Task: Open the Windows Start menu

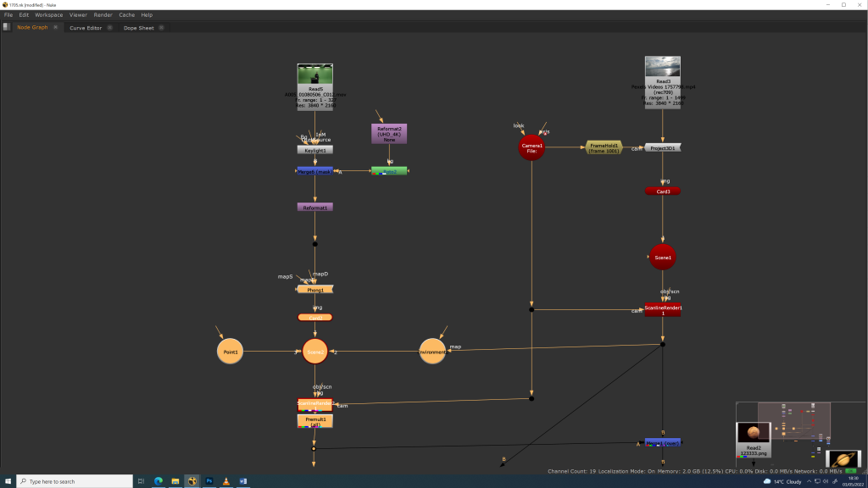Action: (x=8, y=481)
